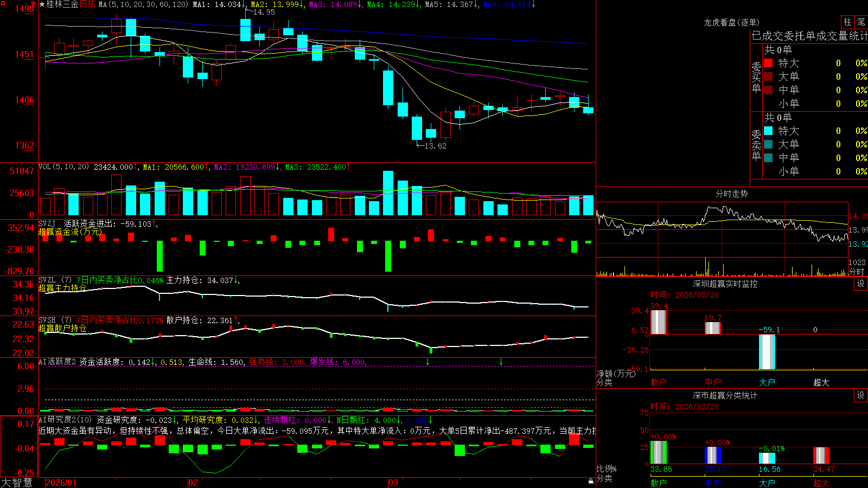
Task: Click the stock name 桂林三金
Action: coord(62,4)
